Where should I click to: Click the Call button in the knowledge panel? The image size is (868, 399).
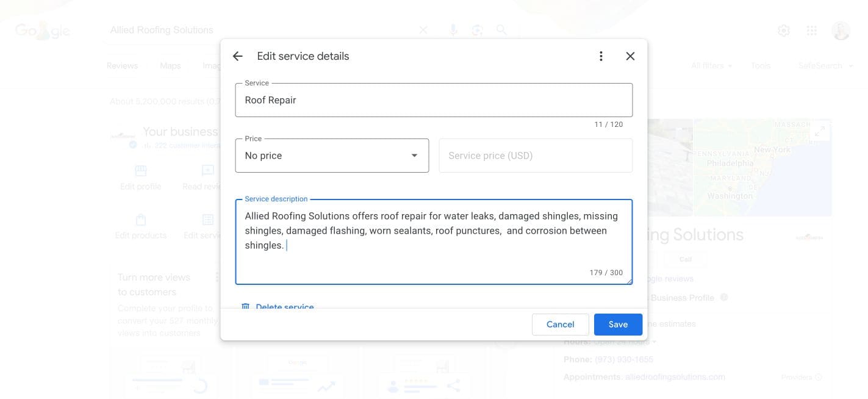[x=686, y=259]
